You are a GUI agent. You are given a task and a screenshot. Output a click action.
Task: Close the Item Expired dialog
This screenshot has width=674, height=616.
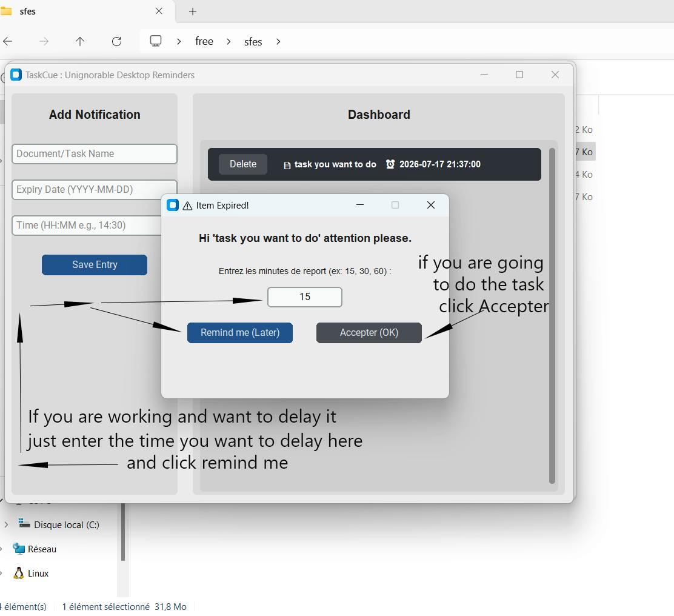[x=431, y=205]
